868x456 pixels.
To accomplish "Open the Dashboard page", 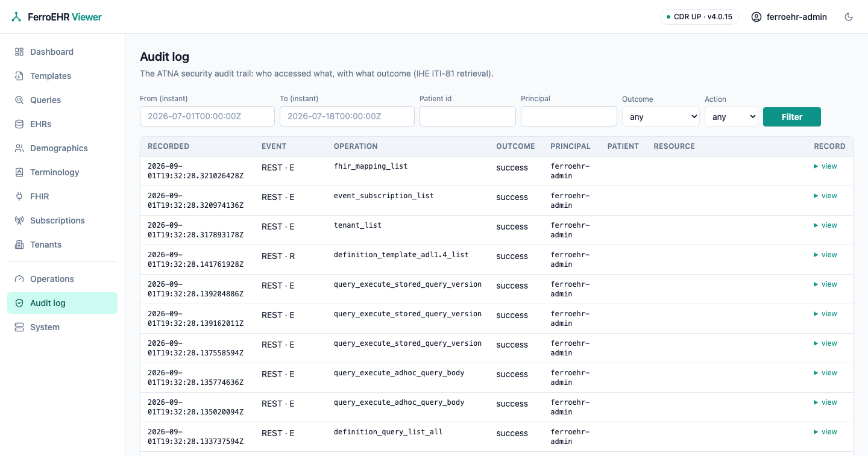I will [62, 52].
